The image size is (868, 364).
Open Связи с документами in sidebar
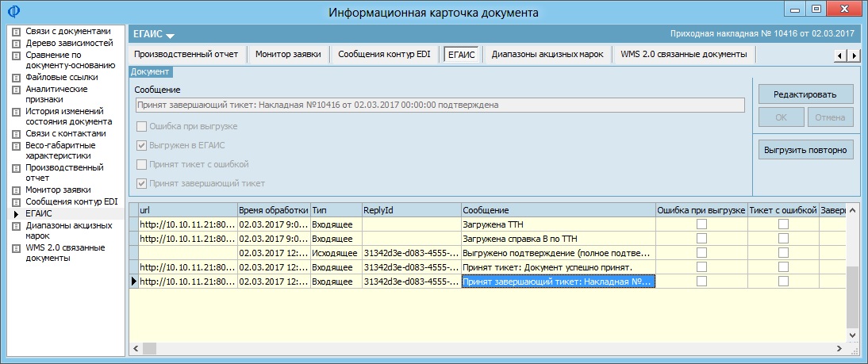(x=68, y=31)
